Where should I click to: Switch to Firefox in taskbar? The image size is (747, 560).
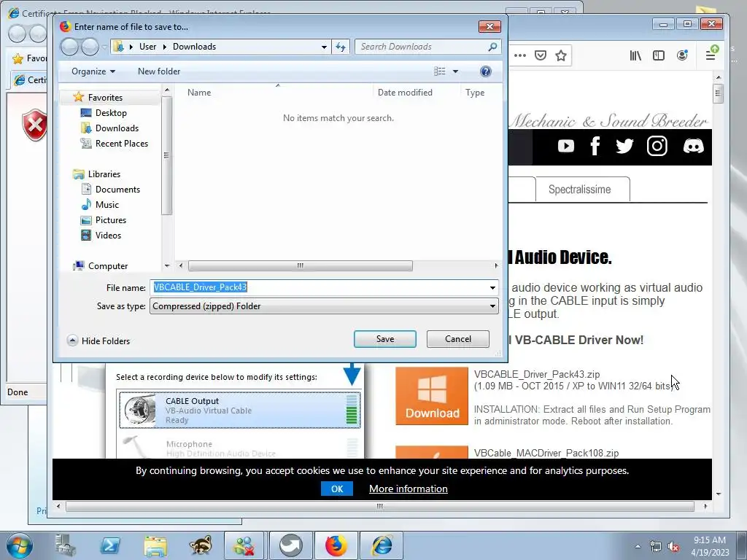336,545
